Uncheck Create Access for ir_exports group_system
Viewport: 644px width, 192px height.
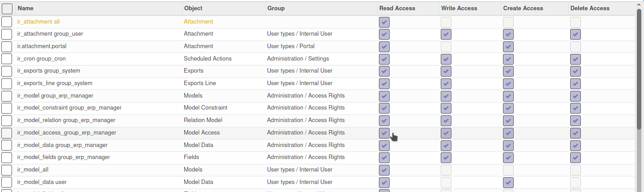pyautogui.click(x=508, y=71)
